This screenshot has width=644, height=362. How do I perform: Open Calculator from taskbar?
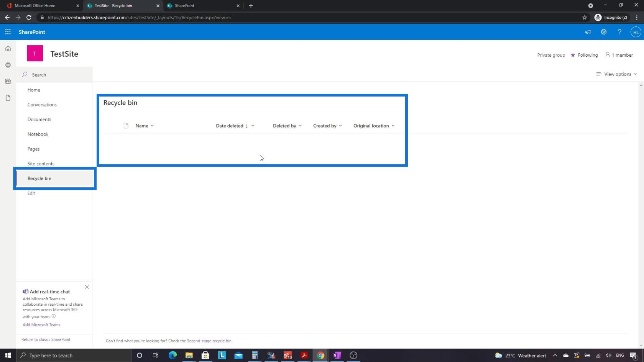tap(255, 355)
